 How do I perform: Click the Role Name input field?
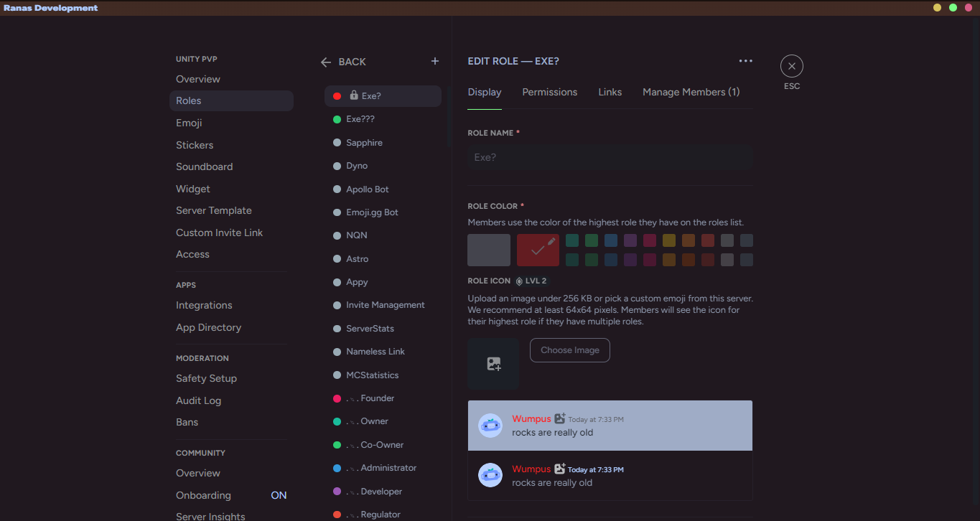(610, 157)
